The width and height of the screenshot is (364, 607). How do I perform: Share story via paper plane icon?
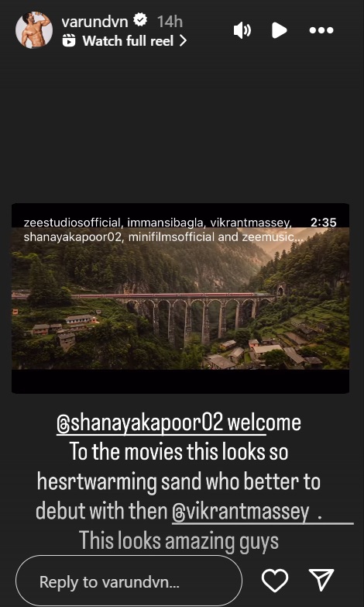coord(321,580)
